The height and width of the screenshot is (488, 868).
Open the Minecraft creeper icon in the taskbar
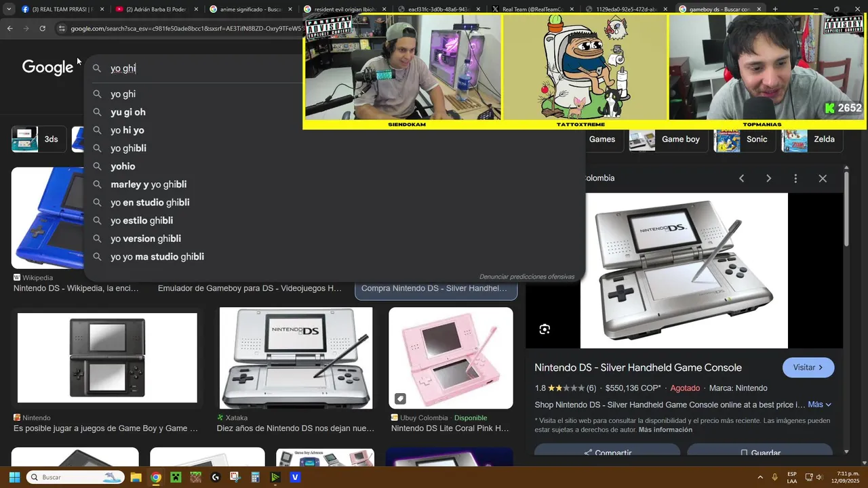176,477
